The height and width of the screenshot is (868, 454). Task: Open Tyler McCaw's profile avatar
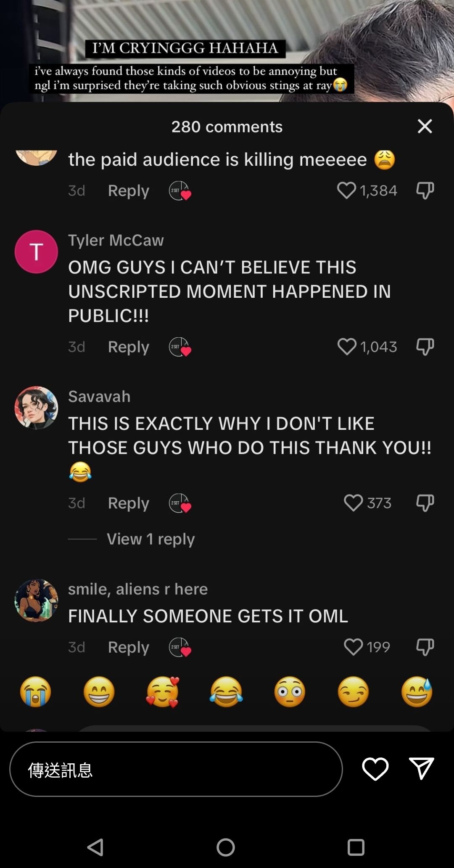pyautogui.click(x=36, y=251)
